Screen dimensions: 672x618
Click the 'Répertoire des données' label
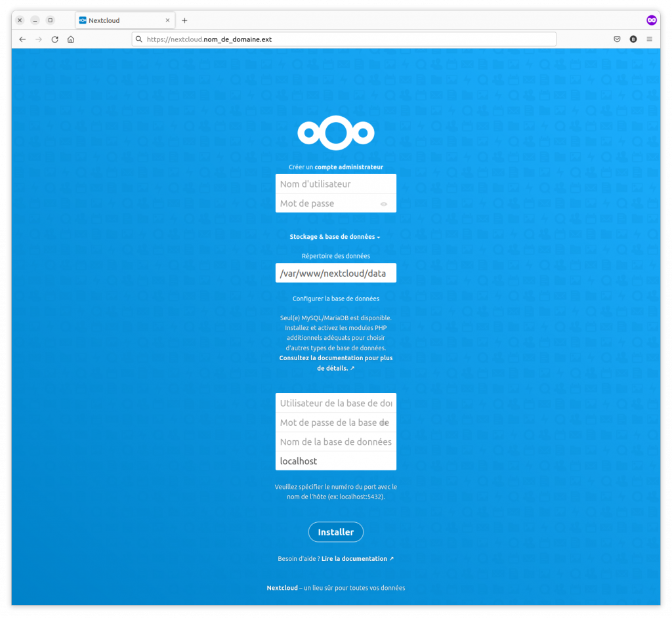point(336,256)
